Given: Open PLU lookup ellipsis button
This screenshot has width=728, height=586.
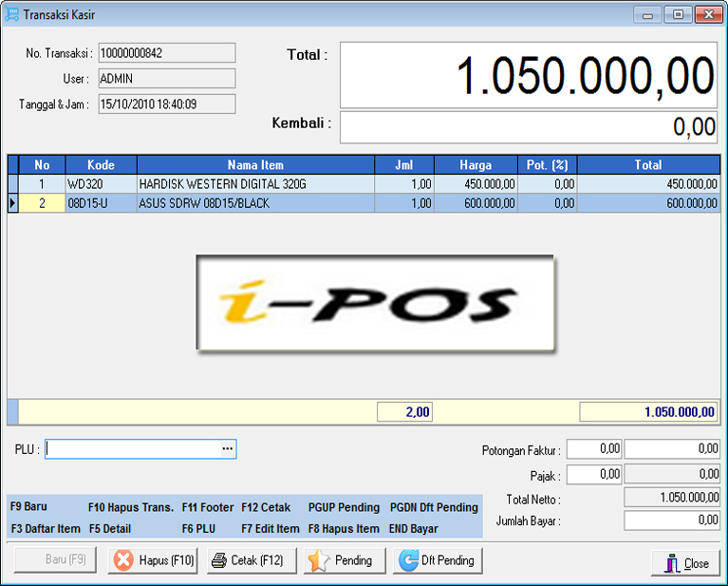Looking at the screenshot, I should (x=227, y=449).
